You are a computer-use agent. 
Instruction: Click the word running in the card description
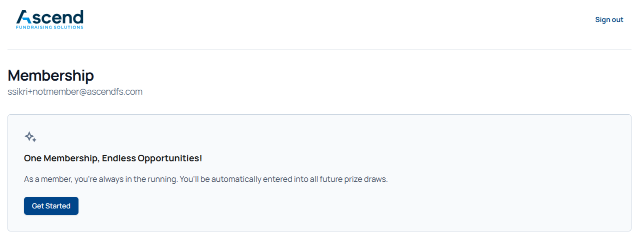[161, 179]
